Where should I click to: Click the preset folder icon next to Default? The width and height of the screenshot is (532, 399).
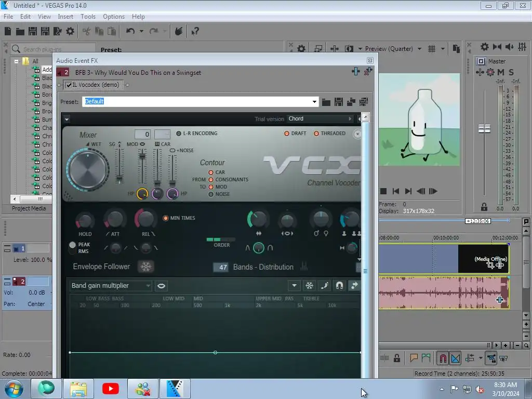(x=326, y=102)
